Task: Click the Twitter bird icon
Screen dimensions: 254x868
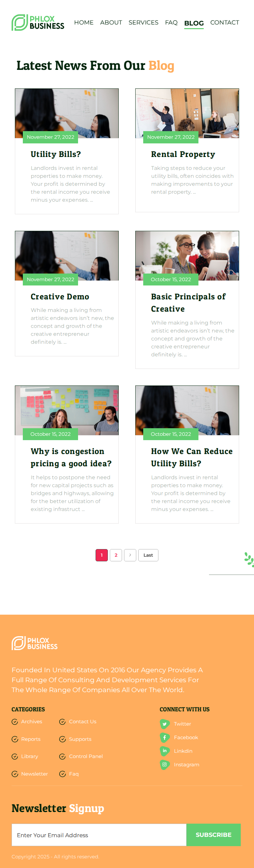Action: coord(164,724)
